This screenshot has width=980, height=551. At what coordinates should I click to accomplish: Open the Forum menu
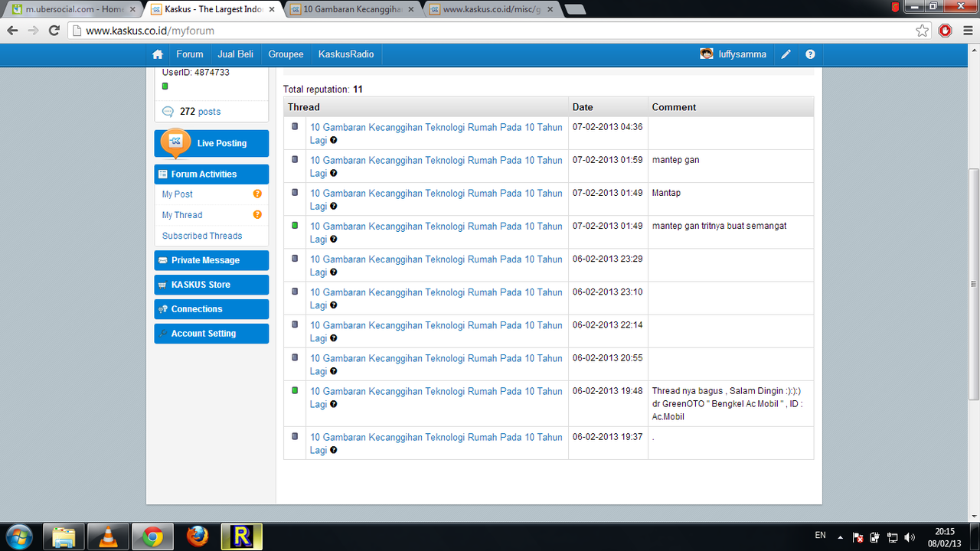tap(190, 54)
